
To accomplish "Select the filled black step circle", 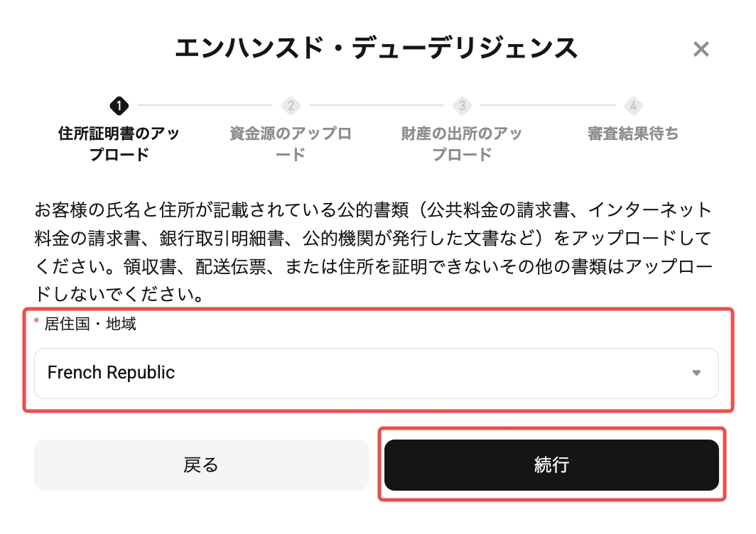I will coord(118,107).
